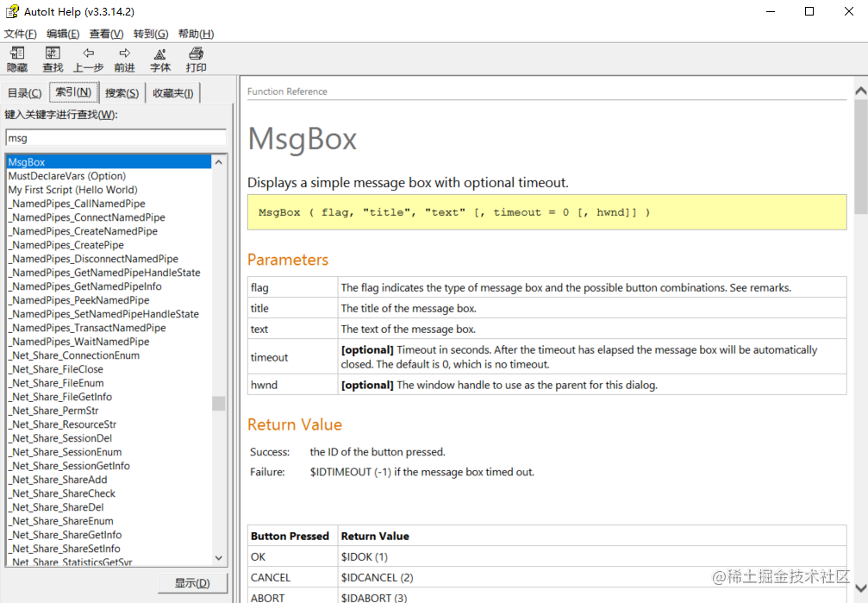Click the Function Reference breadcrumb text
The width and height of the screenshot is (868, 603).
(287, 91)
